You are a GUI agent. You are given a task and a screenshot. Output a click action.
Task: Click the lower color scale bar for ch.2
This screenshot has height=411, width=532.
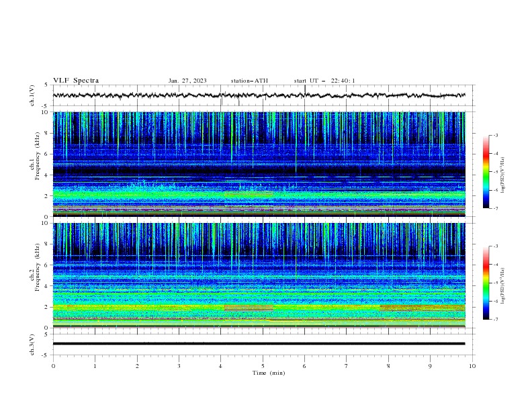pyautogui.click(x=486, y=283)
